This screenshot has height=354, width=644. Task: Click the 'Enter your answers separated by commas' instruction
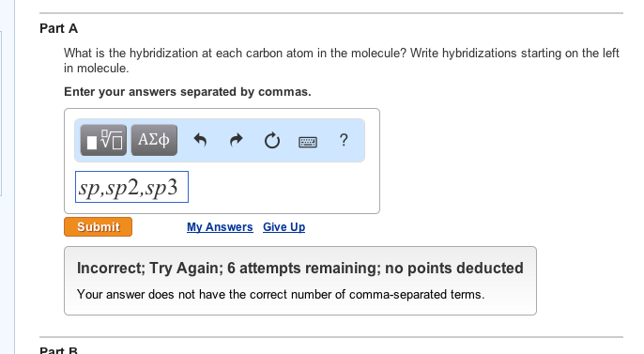[x=188, y=92]
